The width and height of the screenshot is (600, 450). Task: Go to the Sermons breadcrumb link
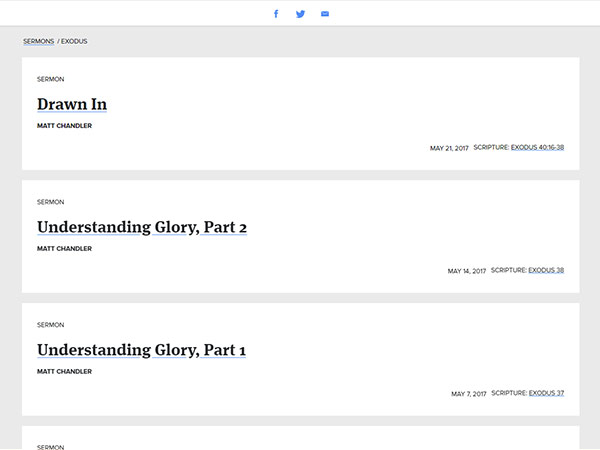pyautogui.click(x=38, y=41)
